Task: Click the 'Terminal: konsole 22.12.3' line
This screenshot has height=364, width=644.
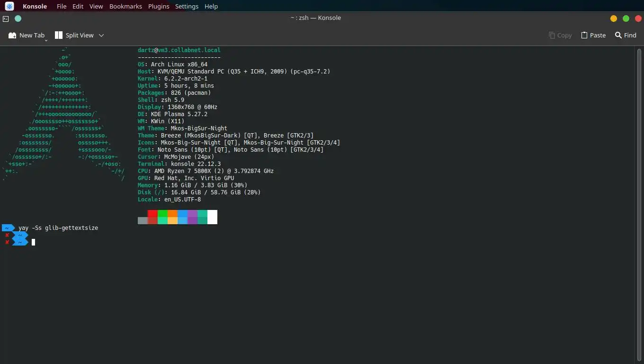Action: [x=179, y=164]
